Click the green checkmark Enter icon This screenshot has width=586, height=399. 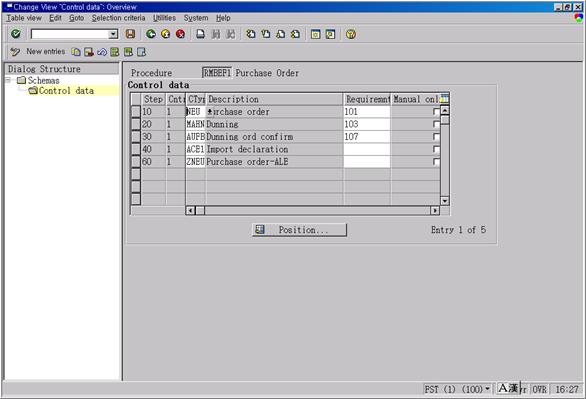pos(16,34)
